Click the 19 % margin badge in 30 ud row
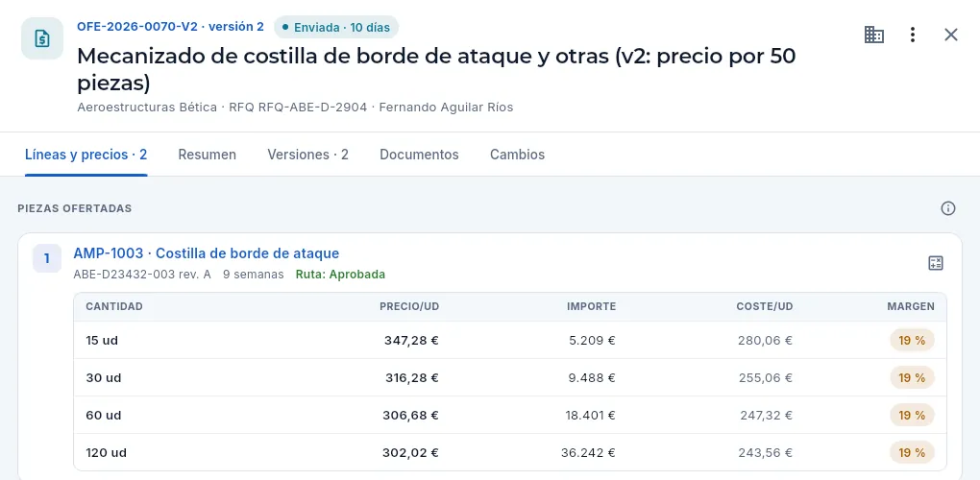 912,378
